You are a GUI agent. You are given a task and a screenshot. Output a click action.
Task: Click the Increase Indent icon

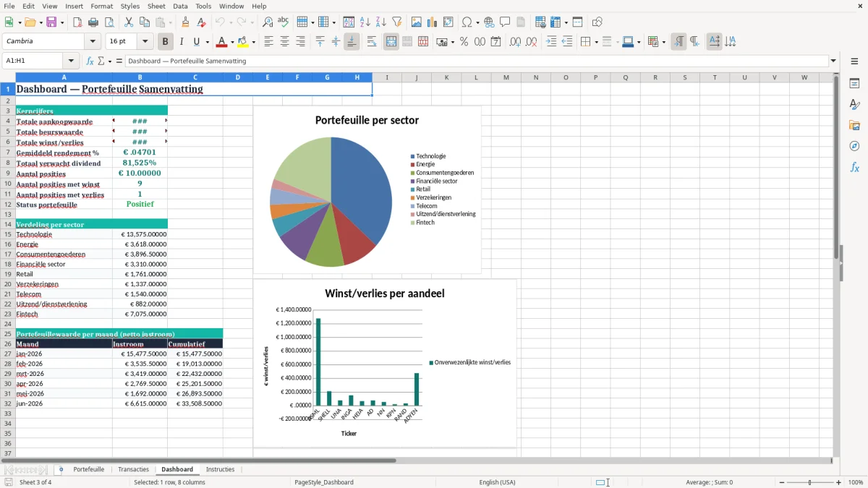point(551,42)
